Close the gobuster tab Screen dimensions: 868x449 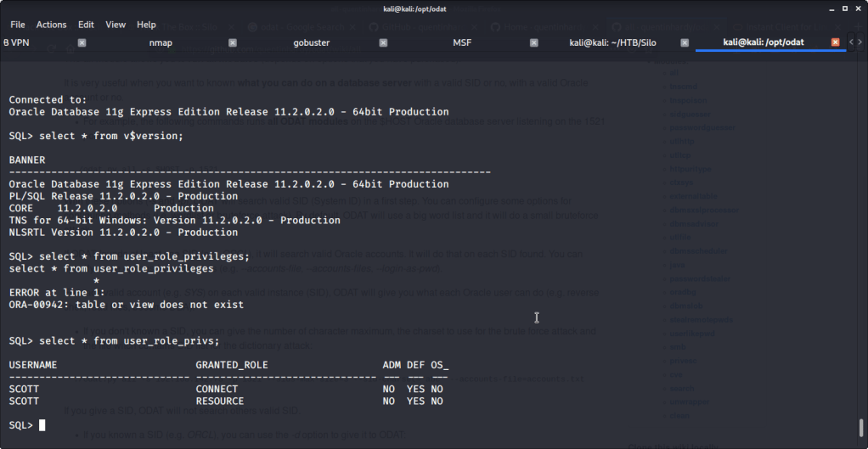pyautogui.click(x=384, y=42)
